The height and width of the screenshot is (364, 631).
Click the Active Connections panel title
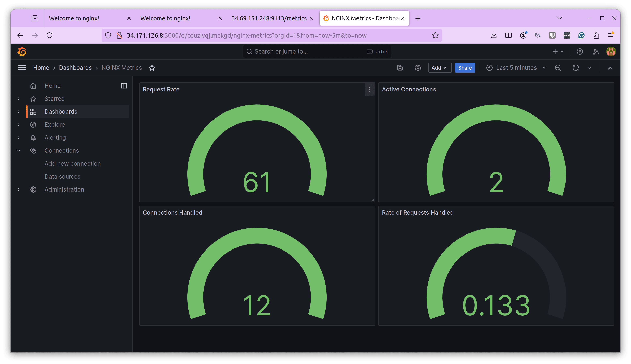tap(409, 90)
